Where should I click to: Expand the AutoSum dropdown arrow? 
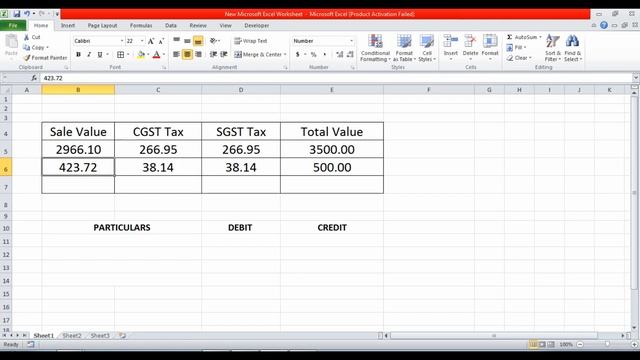[x=540, y=37]
